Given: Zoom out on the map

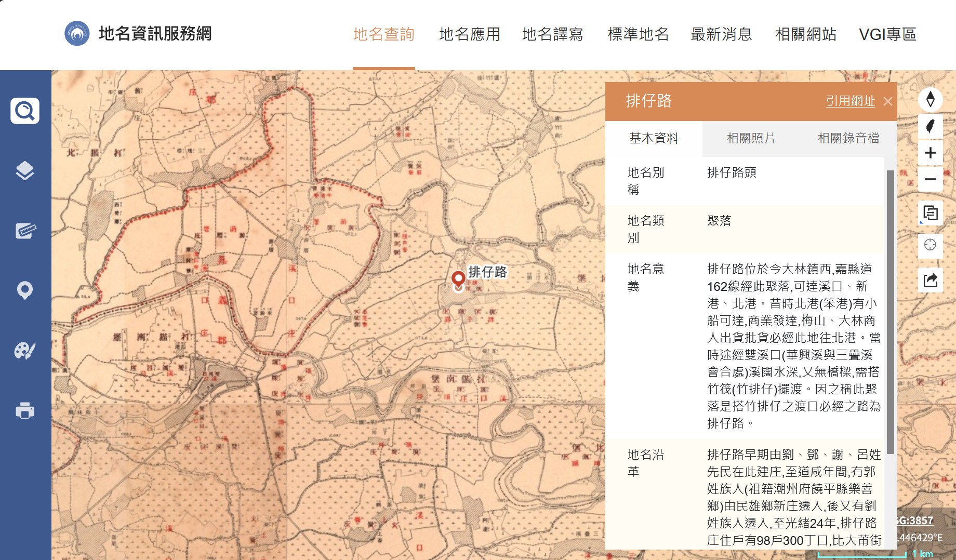Looking at the screenshot, I should coord(931,179).
